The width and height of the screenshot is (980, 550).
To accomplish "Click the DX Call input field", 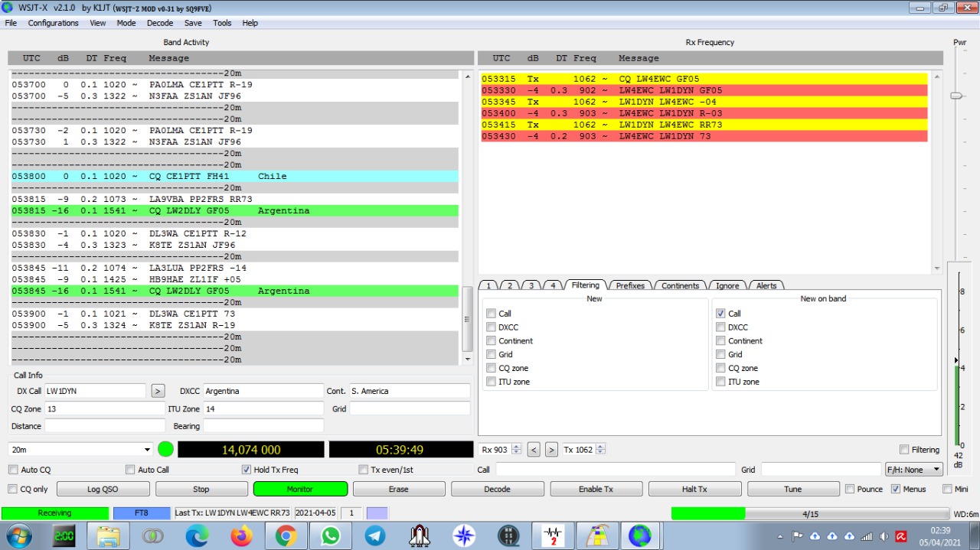I will click(95, 391).
